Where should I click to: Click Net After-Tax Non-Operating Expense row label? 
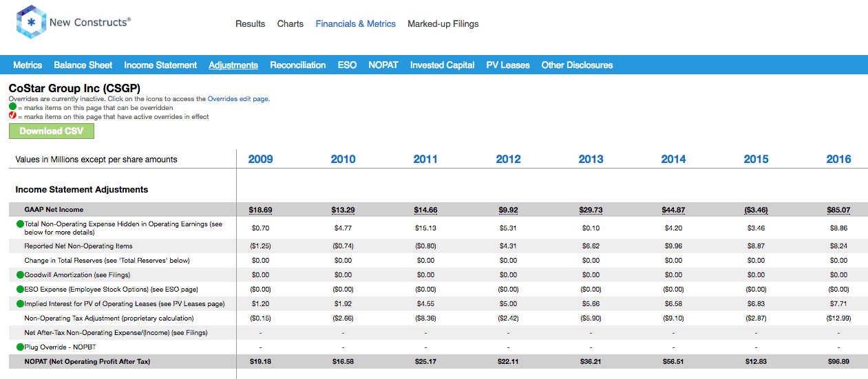[x=116, y=333]
